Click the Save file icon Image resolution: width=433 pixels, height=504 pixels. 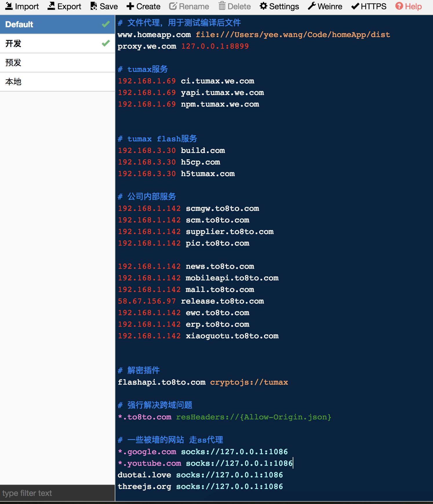(94, 6)
